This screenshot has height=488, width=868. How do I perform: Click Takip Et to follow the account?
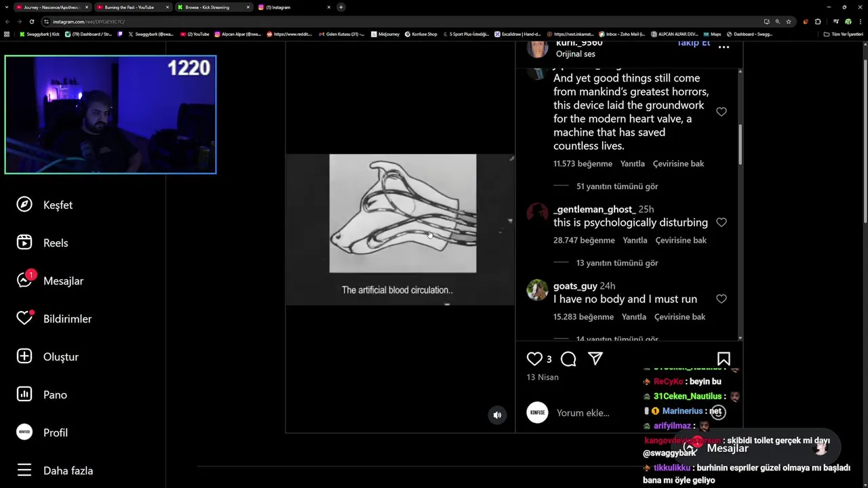[x=693, y=43]
